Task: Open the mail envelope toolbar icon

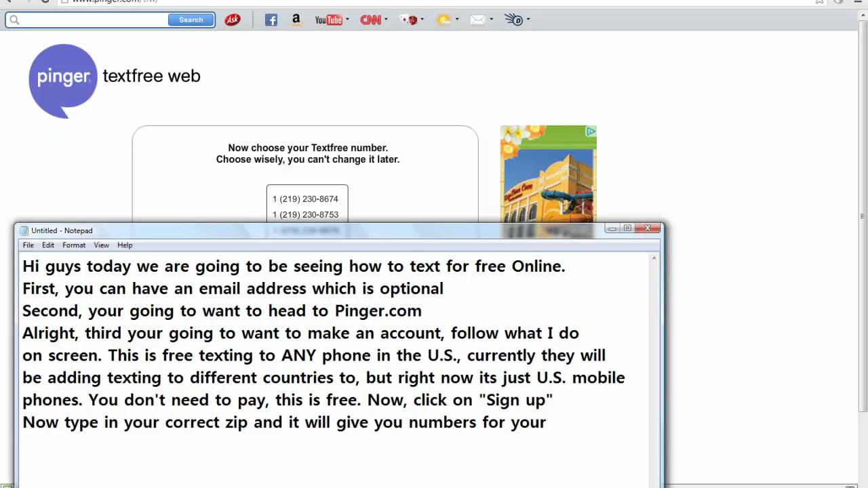Action: [477, 20]
